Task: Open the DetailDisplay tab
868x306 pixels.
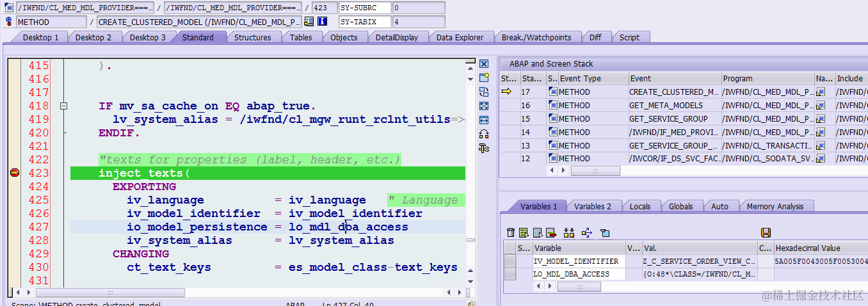Action: (397, 37)
